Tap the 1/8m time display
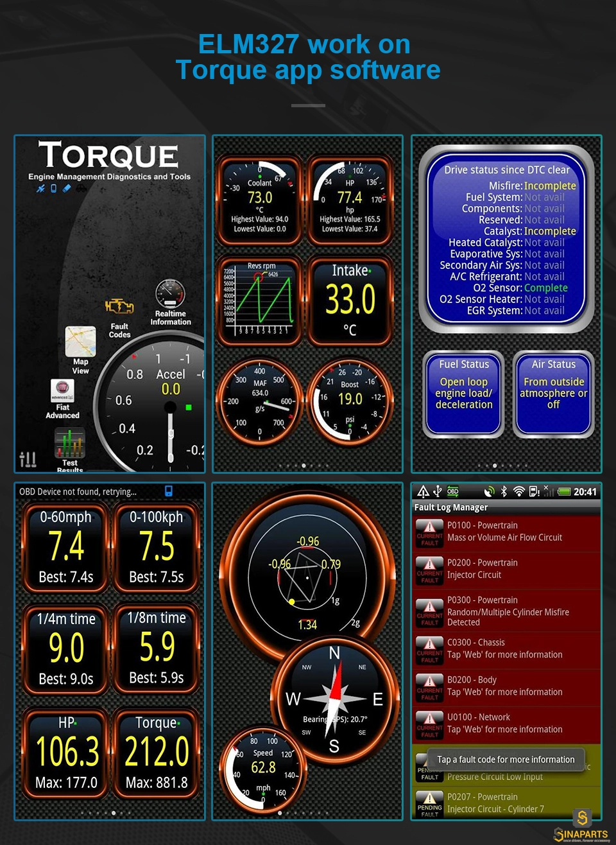Screen dimensions: 616x845 point(157,649)
